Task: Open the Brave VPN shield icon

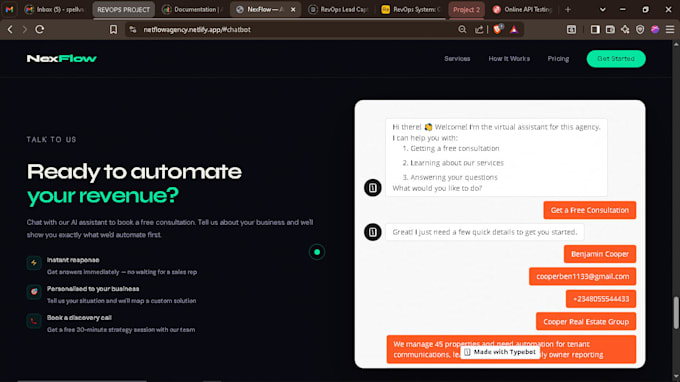Action: point(640,29)
